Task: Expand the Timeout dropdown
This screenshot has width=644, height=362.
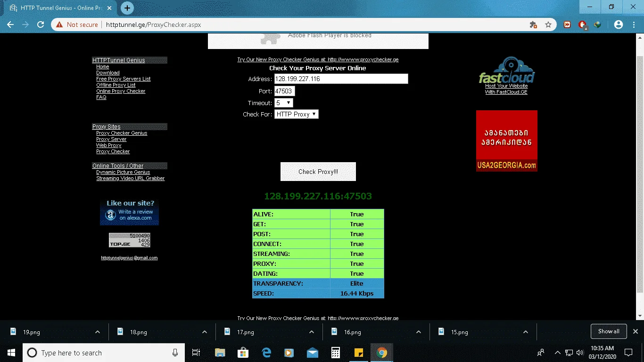Action: point(284,103)
